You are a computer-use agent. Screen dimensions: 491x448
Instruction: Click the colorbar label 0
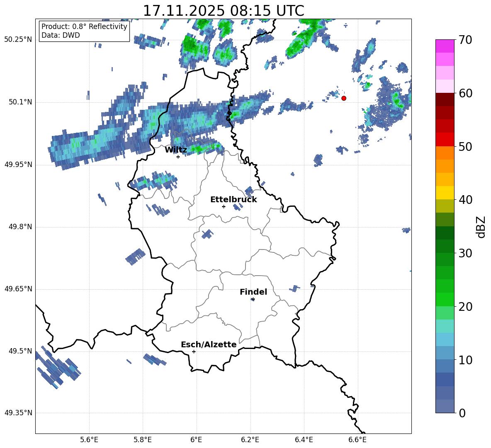[462, 413]
